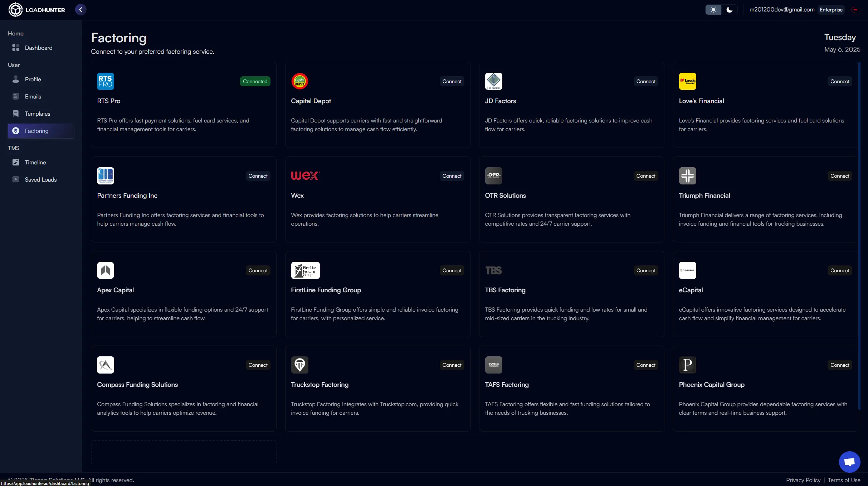This screenshot has height=486, width=868.
Task: Connect to JD Factors
Action: 645,81
